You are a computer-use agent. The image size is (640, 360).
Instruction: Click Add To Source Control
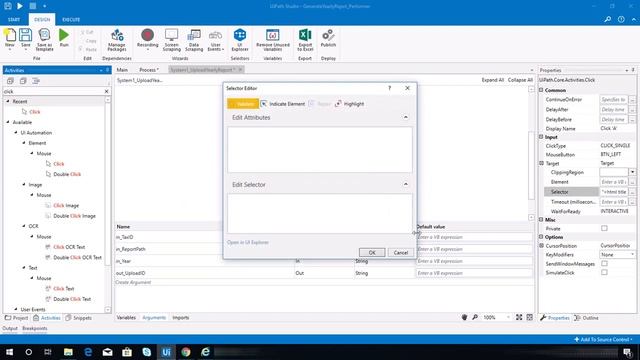[603, 339]
